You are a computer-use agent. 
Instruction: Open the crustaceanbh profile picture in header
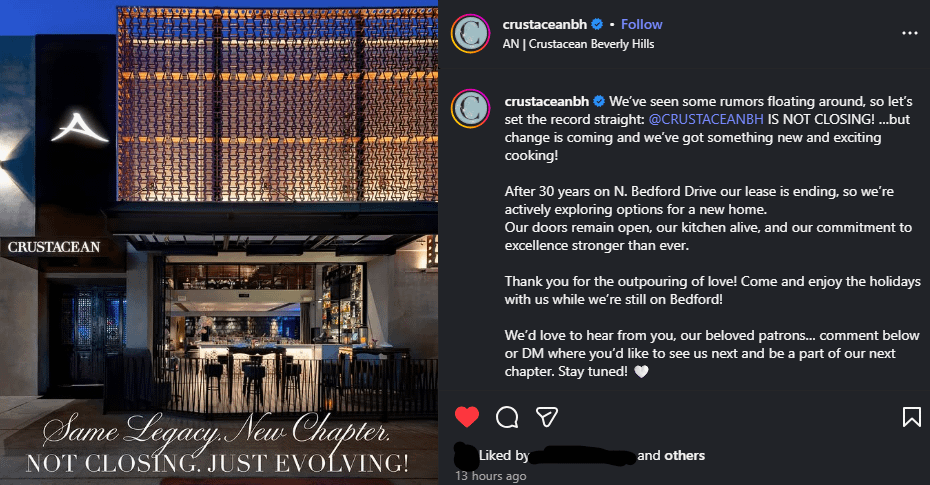[470, 33]
